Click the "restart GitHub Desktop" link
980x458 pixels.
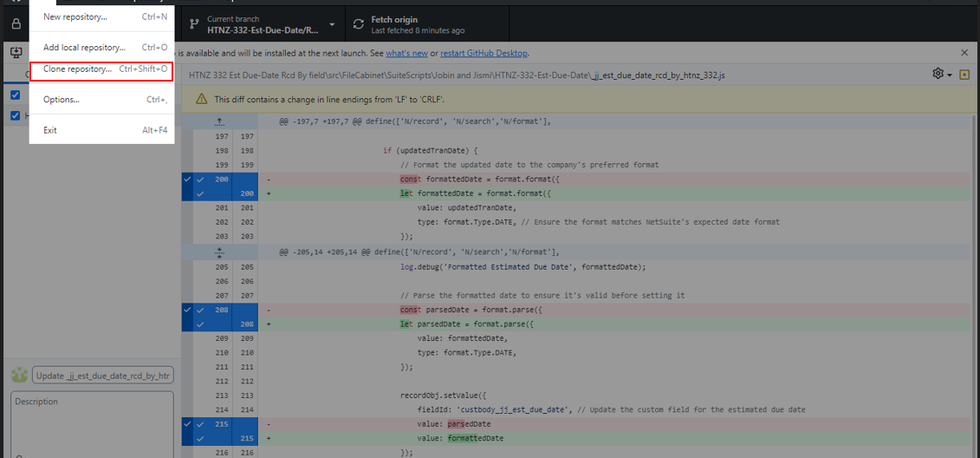click(x=484, y=54)
